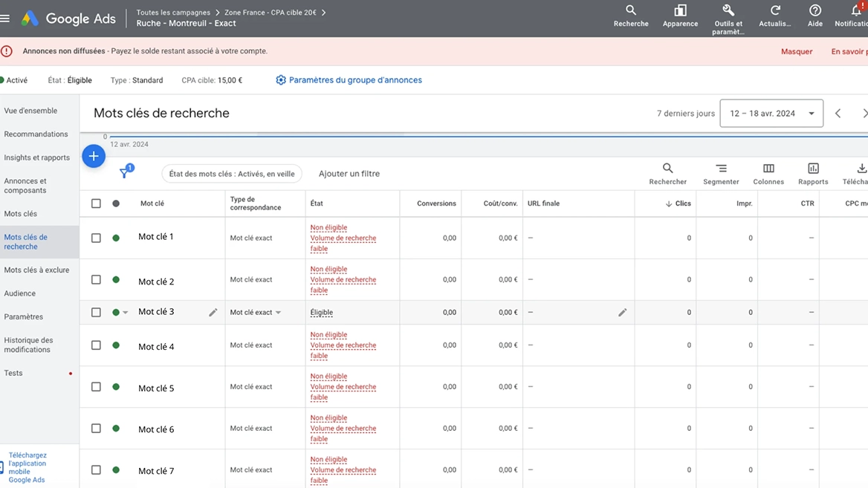Modify table Colonnes
The width and height of the screenshot is (868, 488).
(x=768, y=174)
